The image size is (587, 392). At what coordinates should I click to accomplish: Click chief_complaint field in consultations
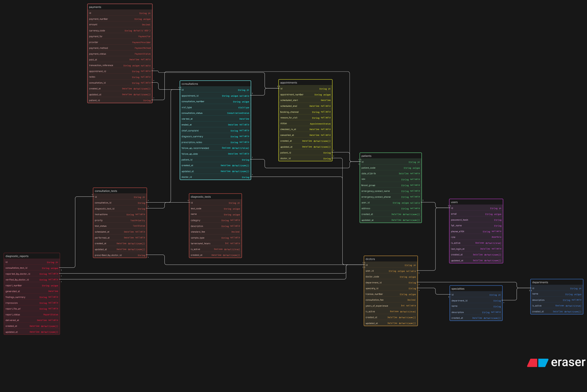(x=215, y=131)
